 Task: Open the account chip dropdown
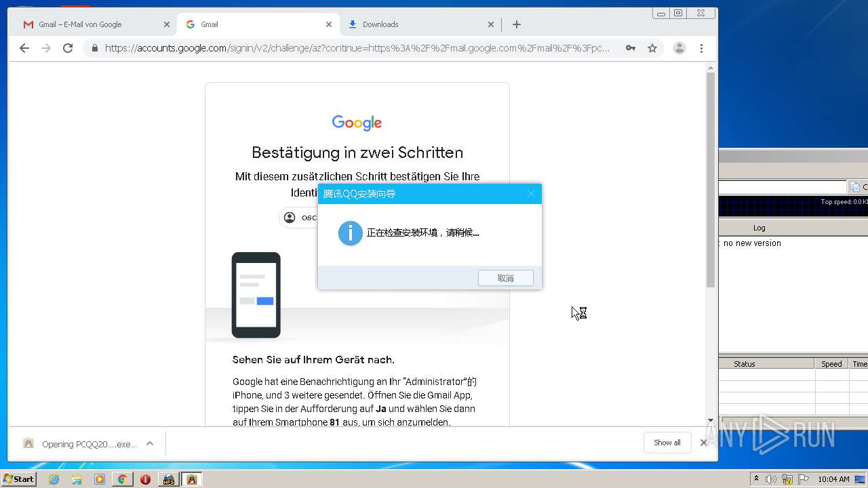pyautogui.click(x=299, y=218)
